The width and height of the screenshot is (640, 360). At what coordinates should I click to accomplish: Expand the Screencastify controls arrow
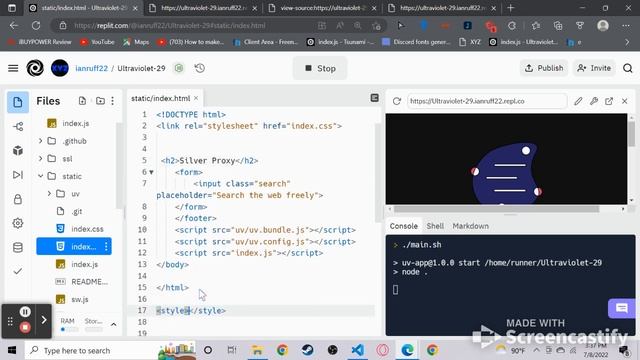(44, 320)
